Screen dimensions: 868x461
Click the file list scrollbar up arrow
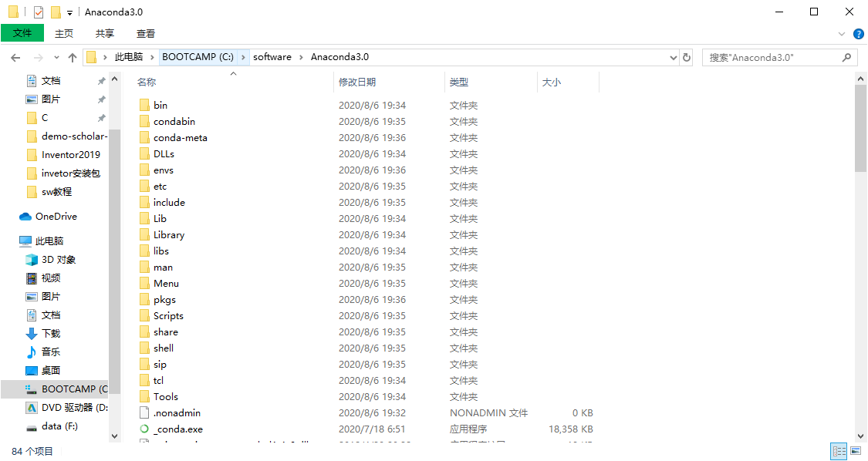(x=861, y=79)
